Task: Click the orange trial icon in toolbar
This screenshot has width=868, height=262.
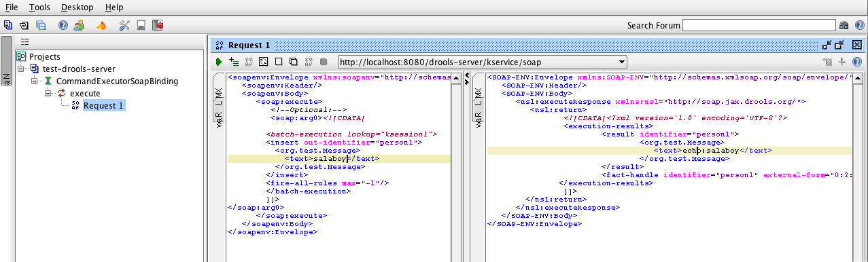Action: [101, 26]
